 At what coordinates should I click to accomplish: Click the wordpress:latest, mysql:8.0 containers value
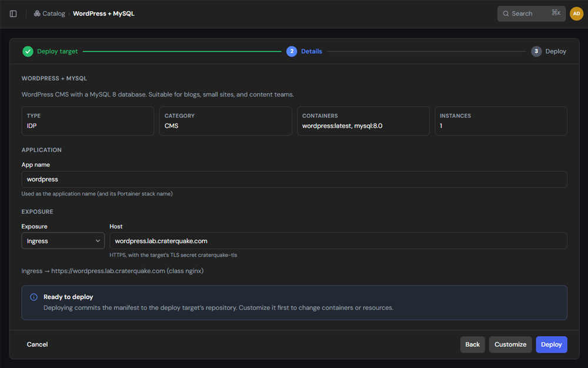[x=342, y=126]
